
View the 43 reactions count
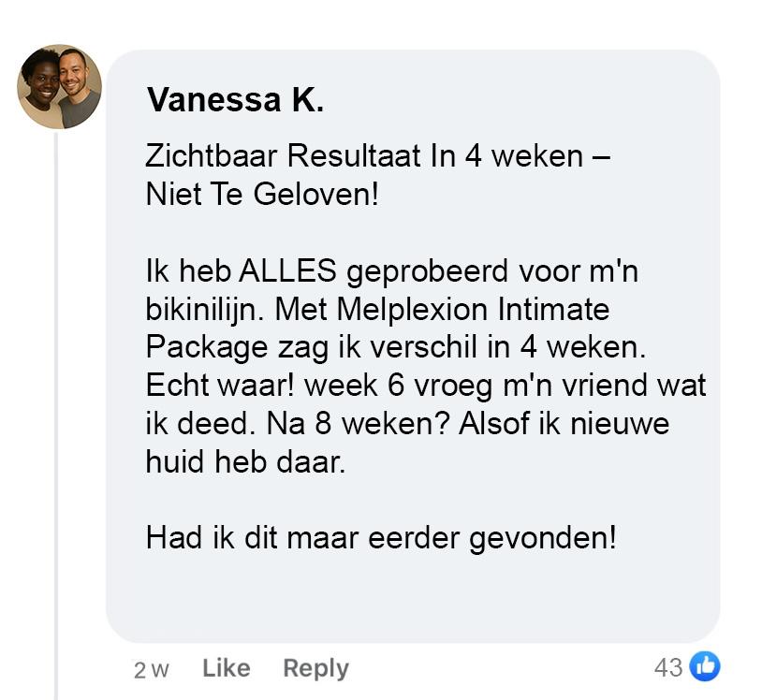point(668,667)
